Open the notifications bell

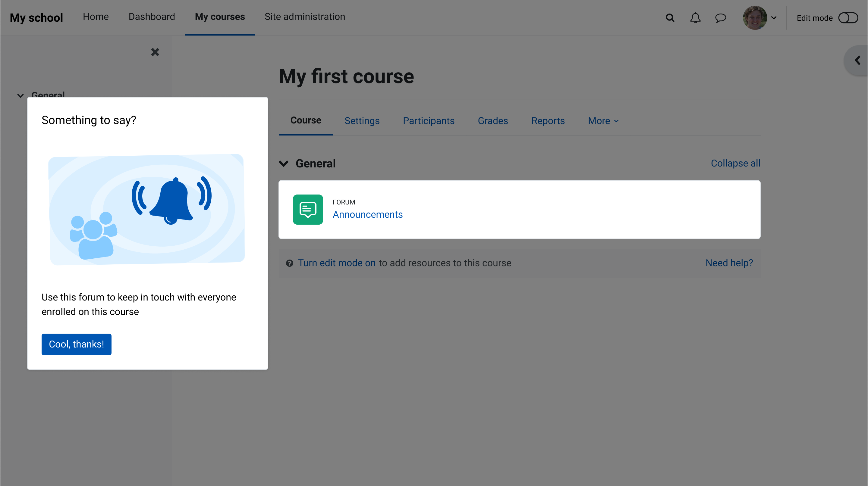coord(695,18)
